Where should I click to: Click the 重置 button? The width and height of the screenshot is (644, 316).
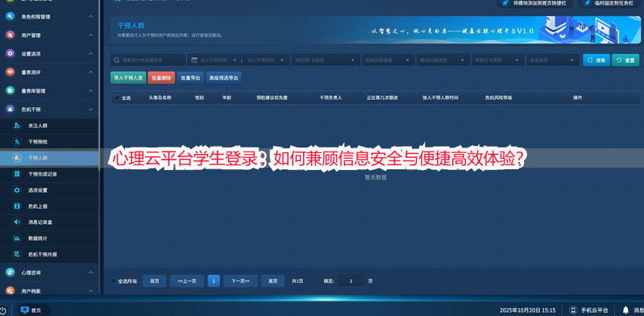pos(625,60)
